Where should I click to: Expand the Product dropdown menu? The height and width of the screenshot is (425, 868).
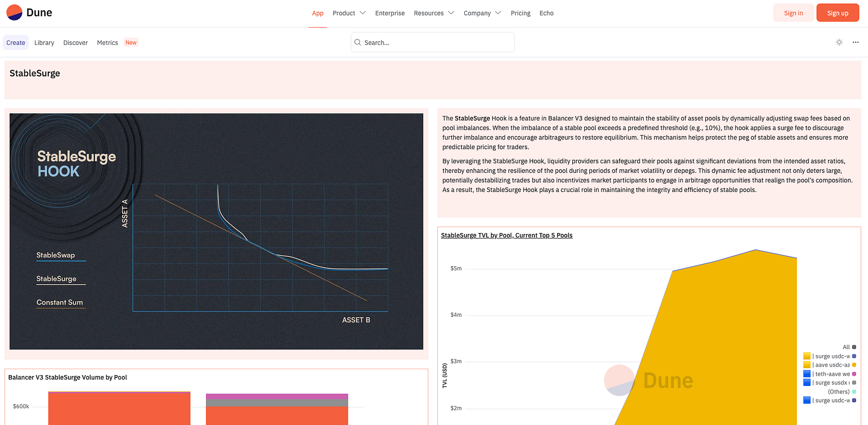click(x=349, y=13)
